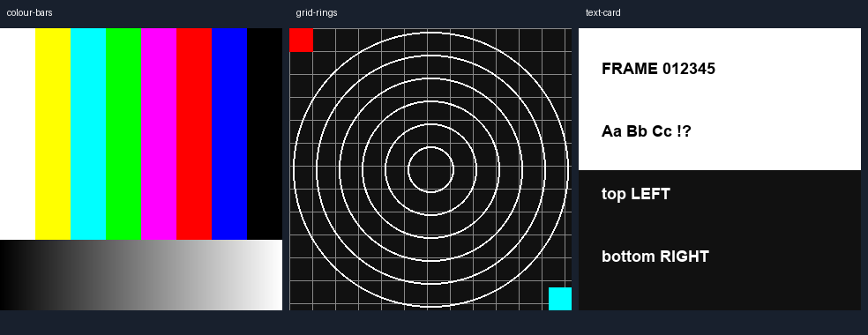This screenshot has width=868, height=335.
Task: Click the 'top LEFT' text
Action: (x=635, y=194)
